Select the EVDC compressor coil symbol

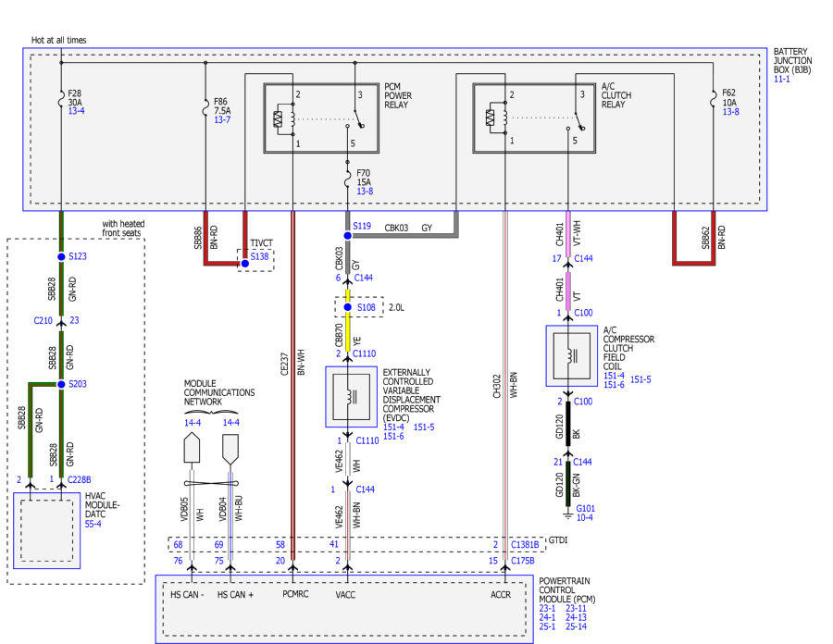351,397
